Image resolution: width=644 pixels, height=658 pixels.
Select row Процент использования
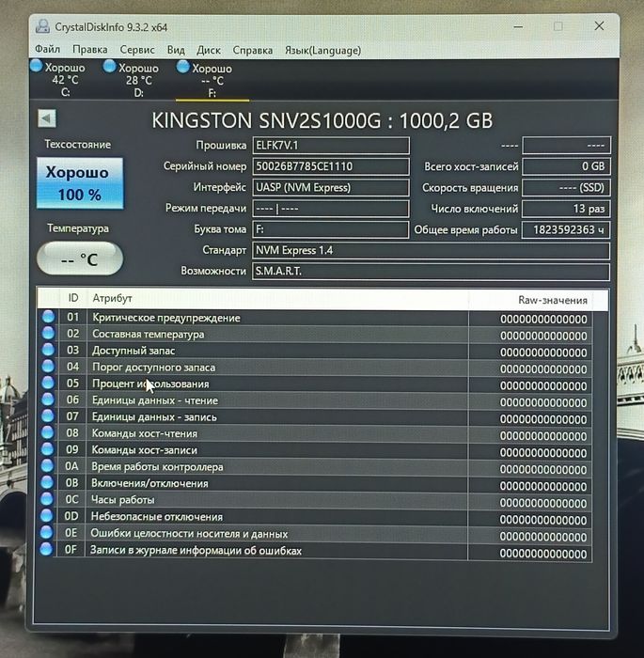click(316, 384)
